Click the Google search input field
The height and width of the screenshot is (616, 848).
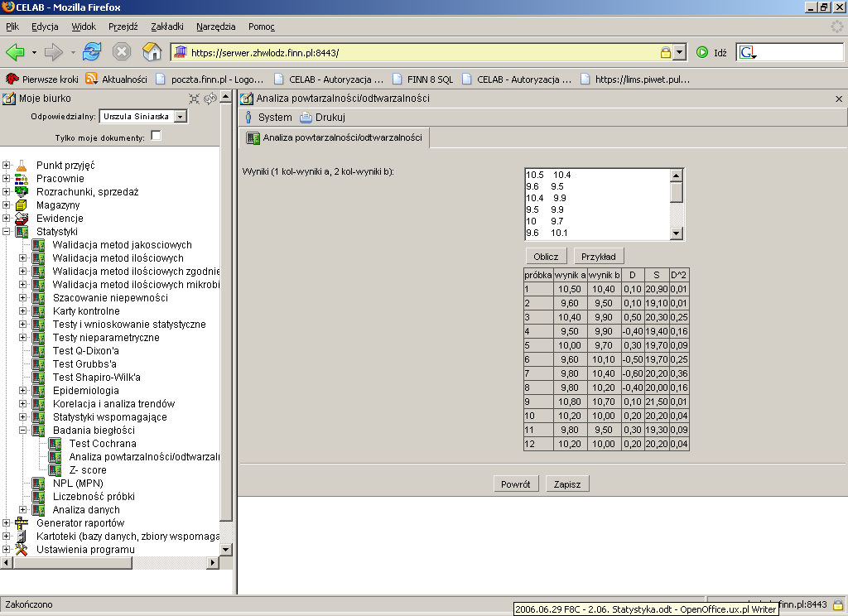[801, 52]
